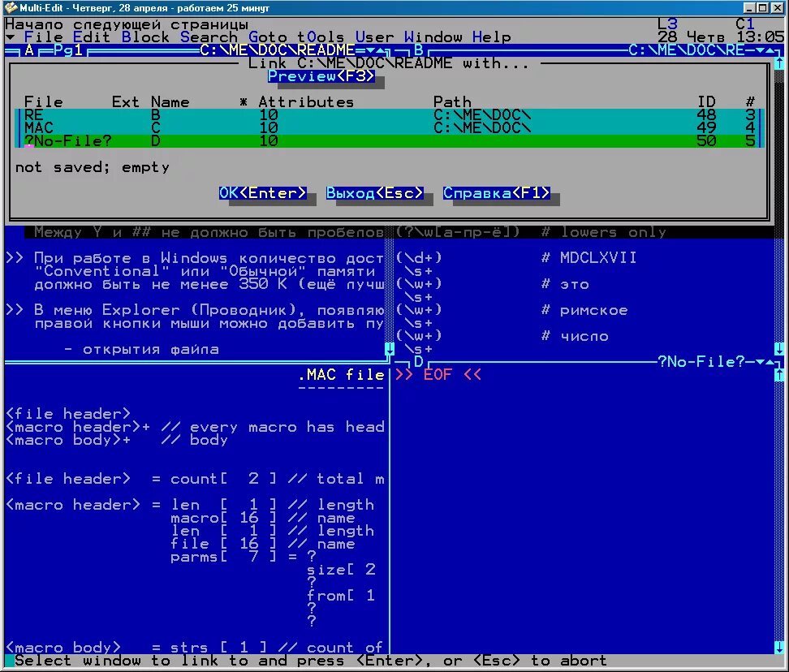Click minimize down-triangle on window B title bar
789x672 pixels.
pos(760,50)
